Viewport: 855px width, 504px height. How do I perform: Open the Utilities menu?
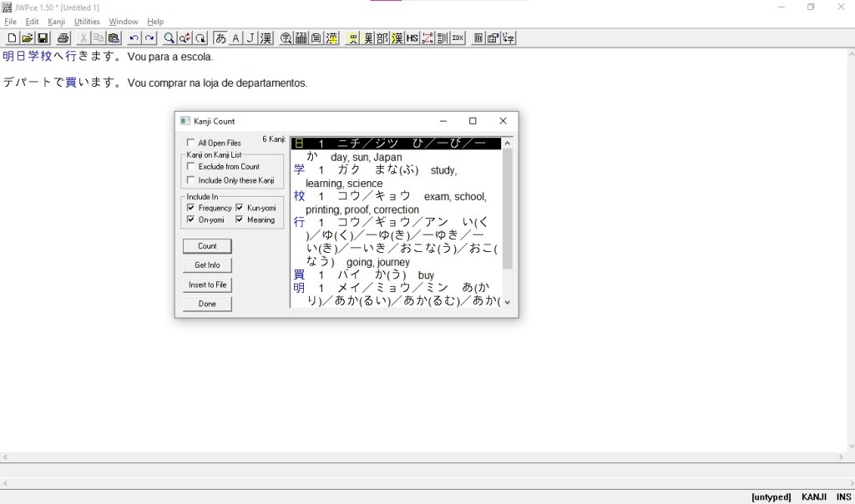[x=87, y=22]
